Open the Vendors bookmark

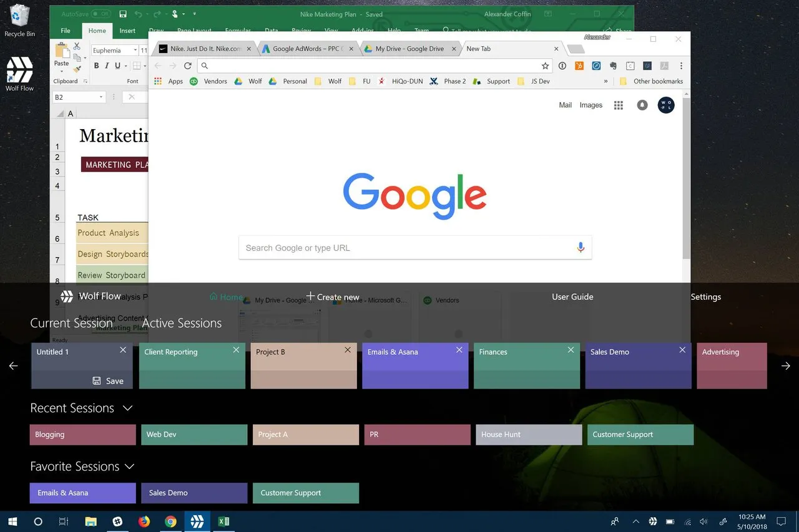tap(209, 81)
